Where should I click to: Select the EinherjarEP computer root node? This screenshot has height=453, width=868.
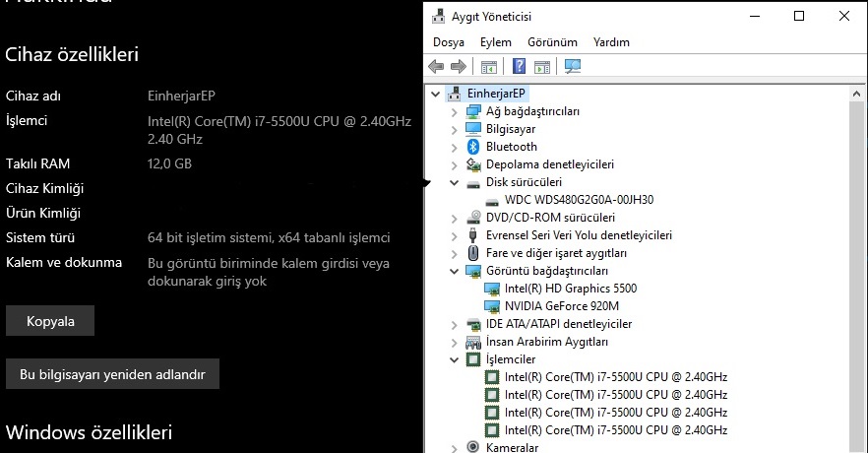coord(496,93)
